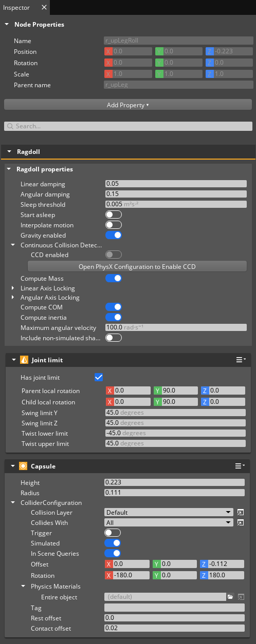The height and width of the screenshot is (644, 256).
Task: Click the Capsule Rotation X field
Action: pyautogui.click(x=126, y=575)
